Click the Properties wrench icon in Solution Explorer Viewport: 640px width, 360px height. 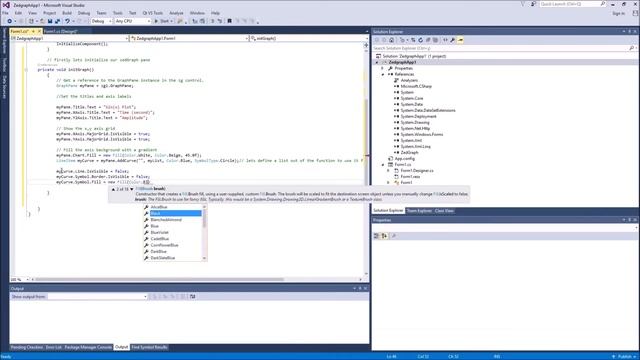tap(453, 40)
